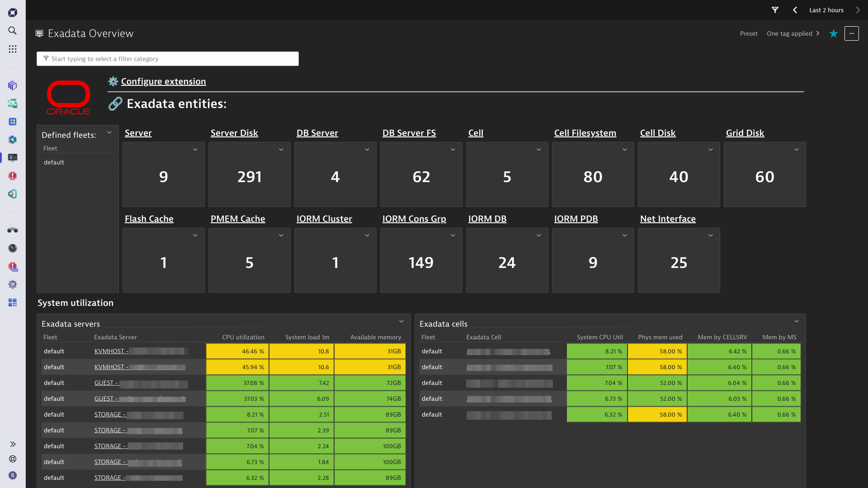Click the chain link icon beside Exadata entities
Image resolution: width=868 pixels, height=488 pixels.
(115, 103)
